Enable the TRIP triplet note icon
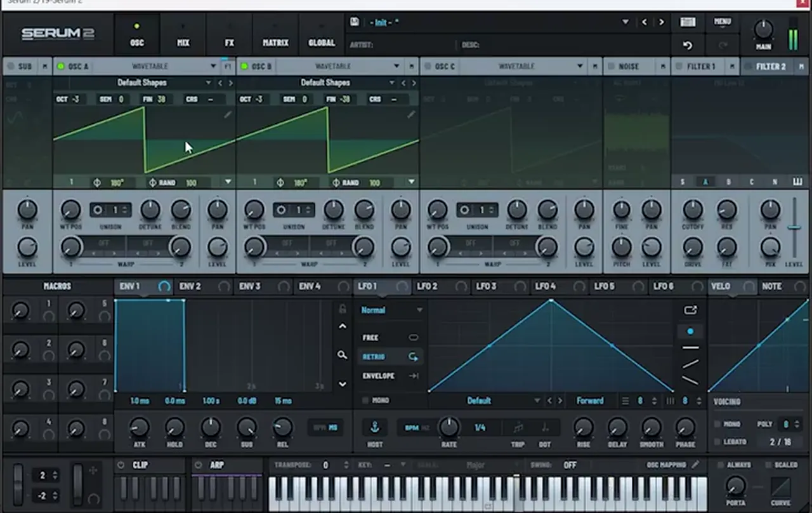 (518, 427)
